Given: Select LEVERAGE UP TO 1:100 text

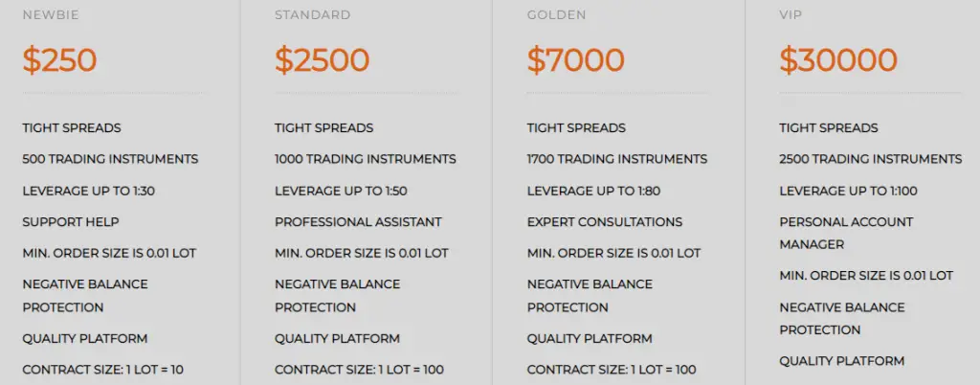Looking at the screenshot, I should pos(848,191).
